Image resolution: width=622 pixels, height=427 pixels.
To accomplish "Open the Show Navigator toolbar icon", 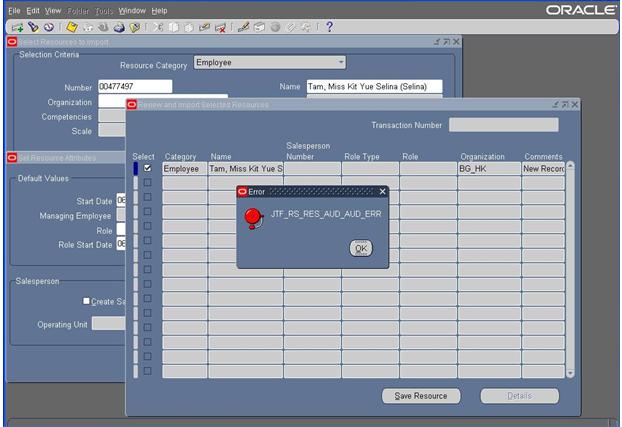I will [49, 27].
